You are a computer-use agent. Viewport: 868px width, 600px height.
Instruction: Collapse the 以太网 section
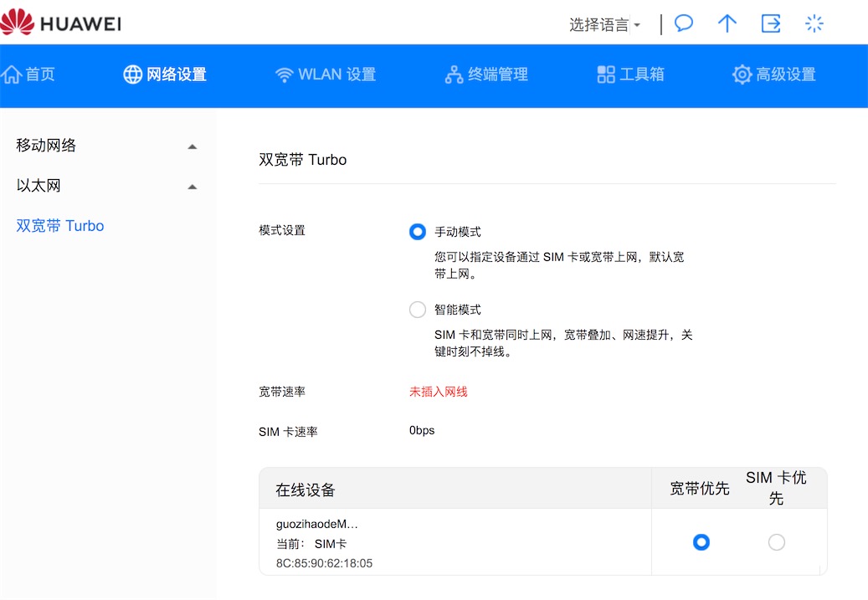[192, 185]
